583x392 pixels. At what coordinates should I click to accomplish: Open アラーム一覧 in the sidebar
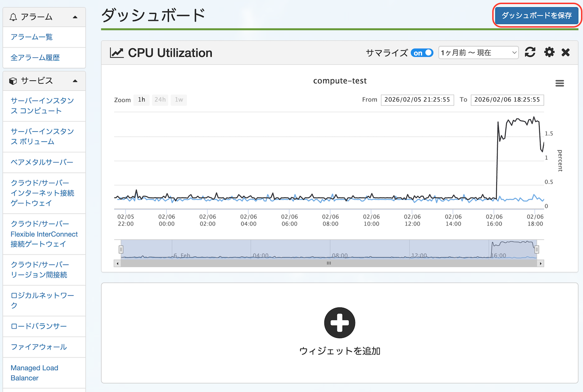point(32,37)
